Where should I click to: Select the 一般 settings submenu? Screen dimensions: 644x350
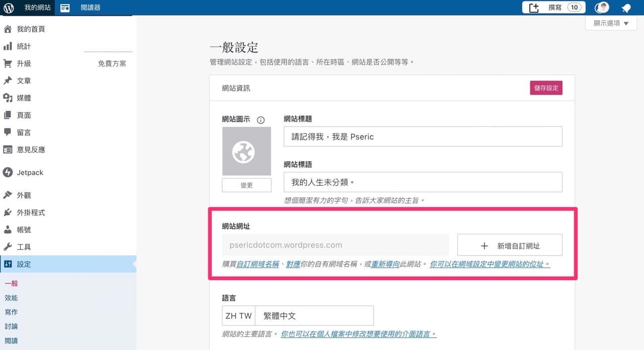tap(11, 284)
